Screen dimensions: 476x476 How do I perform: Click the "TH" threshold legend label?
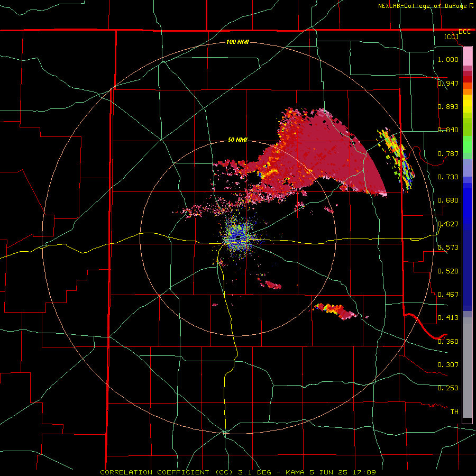(x=454, y=411)
